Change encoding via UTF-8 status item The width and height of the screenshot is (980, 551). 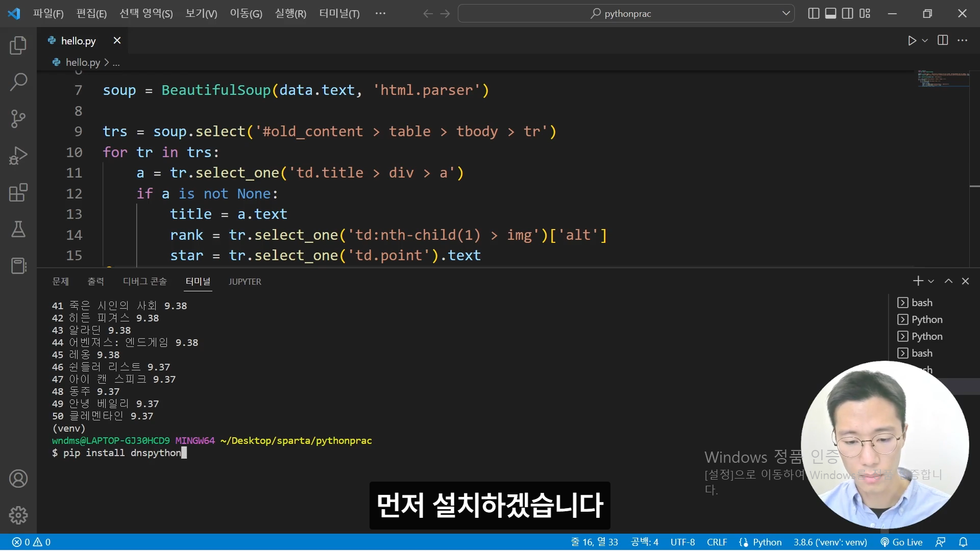pyautogui.click(x=682, y=542)
